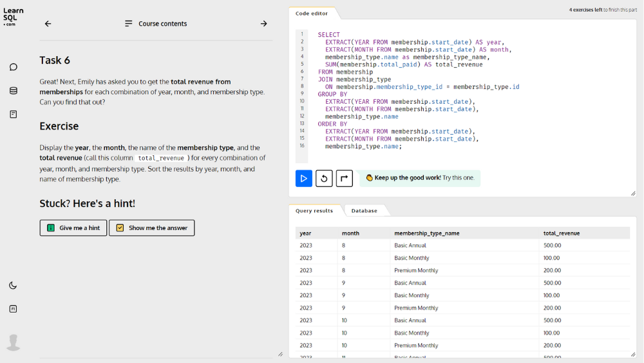Click the 4 exercises left text
The width and height of the screenshot is (644, 363).
585,10
